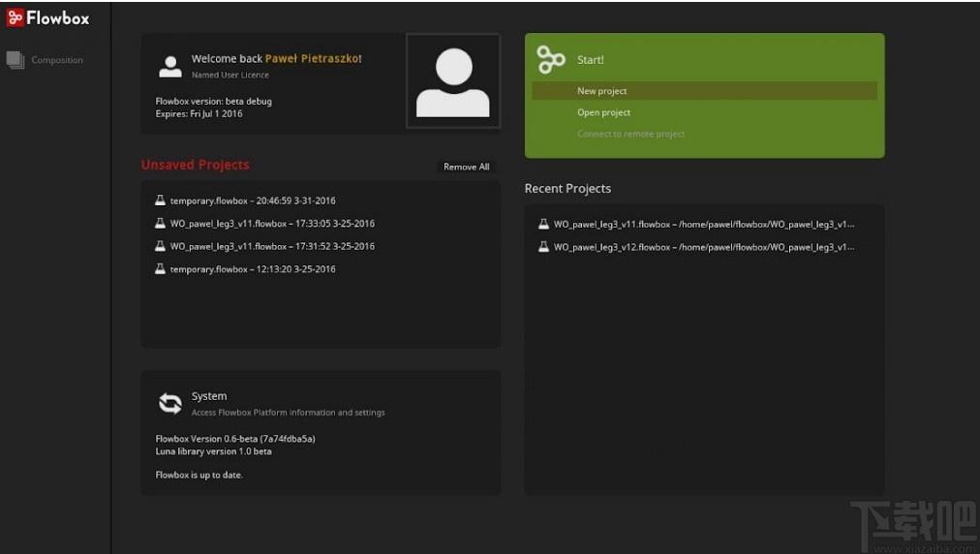980x554 pixels.
Task: Click flask icon of unsaved 17:33:05 project
Action: [160, 223]
